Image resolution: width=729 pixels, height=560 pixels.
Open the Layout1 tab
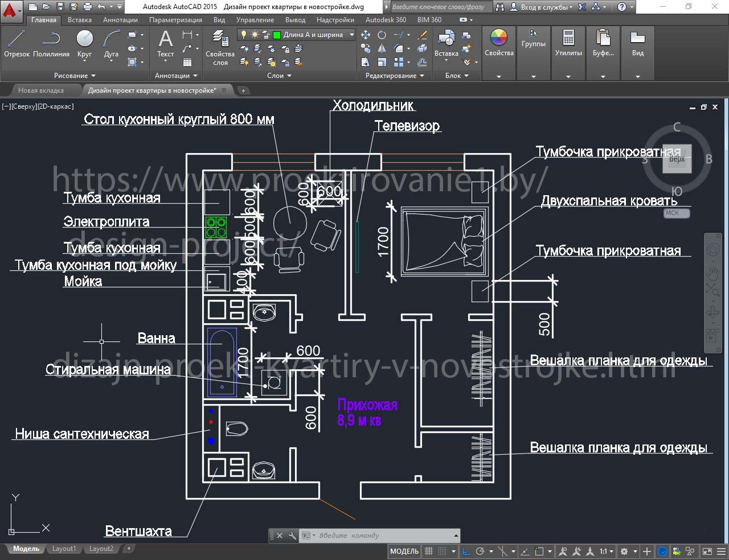coord(64,549)
